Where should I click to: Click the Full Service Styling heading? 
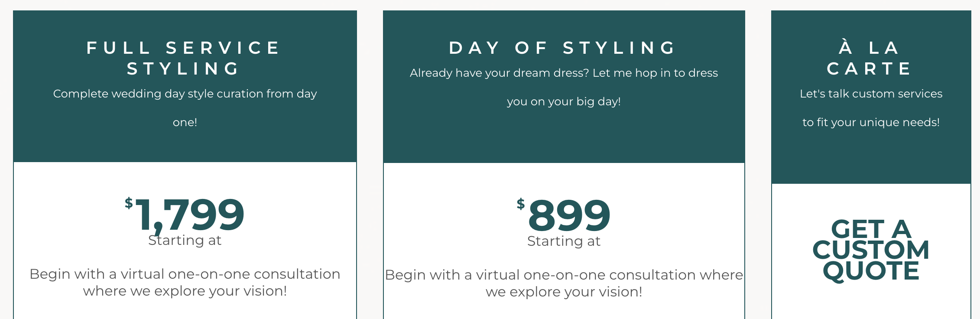(185, 58)
